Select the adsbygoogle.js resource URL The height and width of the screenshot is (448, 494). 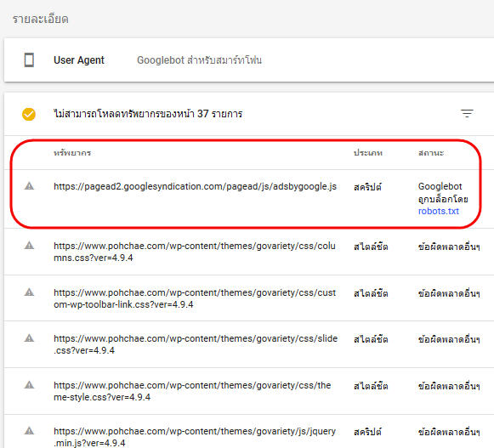tap(195, 186)
